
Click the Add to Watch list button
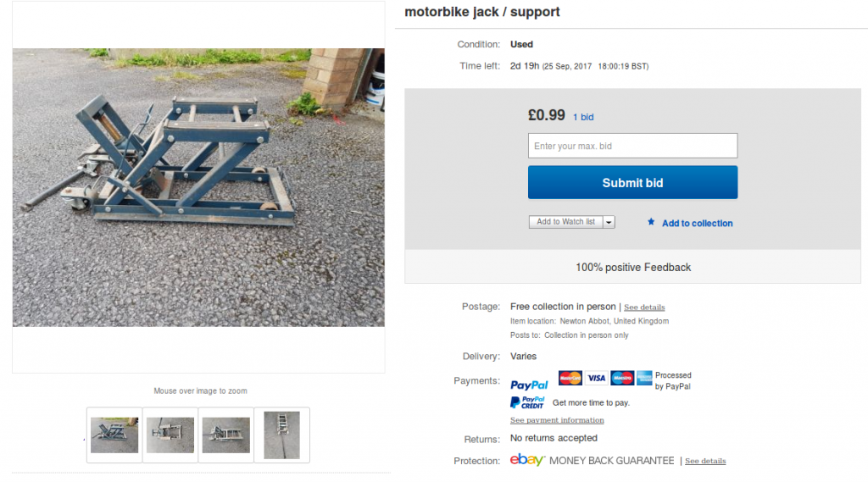565,222
